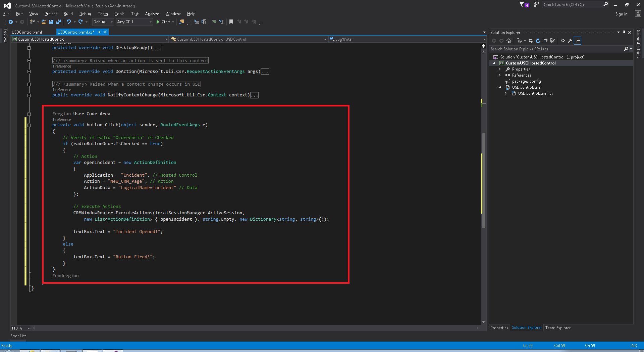Image resolution: width=644 pixels, height=352 pixels.
Task: Switch to the USDControl.xaml tab
Action: coord(27,32)
